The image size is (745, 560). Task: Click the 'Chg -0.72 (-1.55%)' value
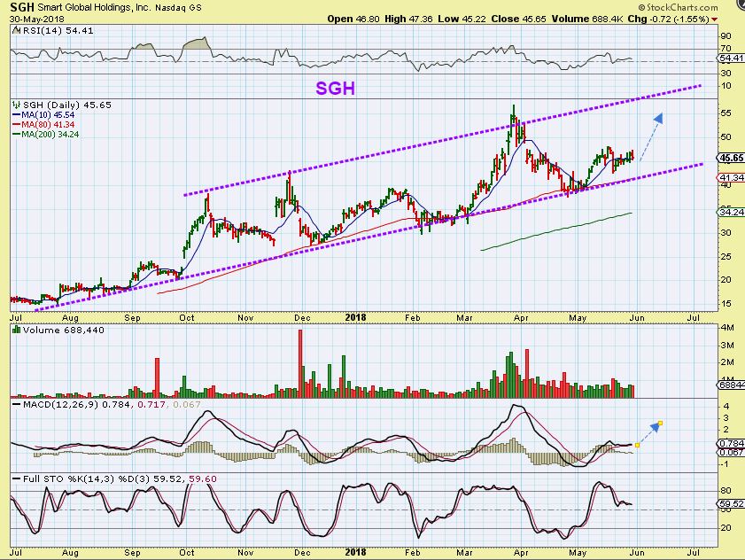pos(669,19)
